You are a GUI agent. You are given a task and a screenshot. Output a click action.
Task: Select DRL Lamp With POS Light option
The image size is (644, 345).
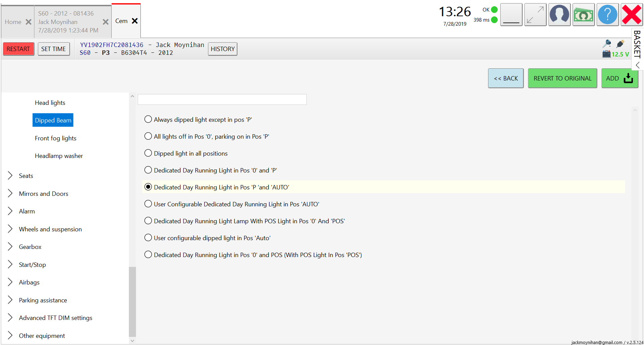coord(148,221)
